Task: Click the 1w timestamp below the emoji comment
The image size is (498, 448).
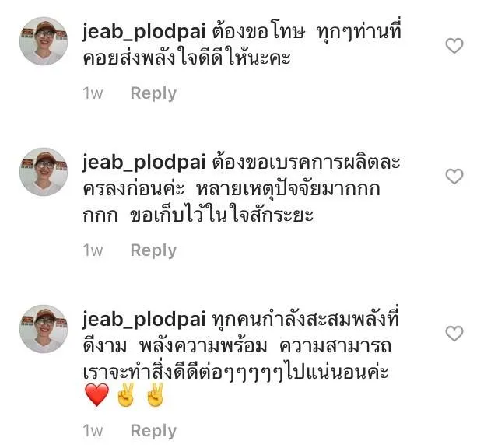Action: 93,431
